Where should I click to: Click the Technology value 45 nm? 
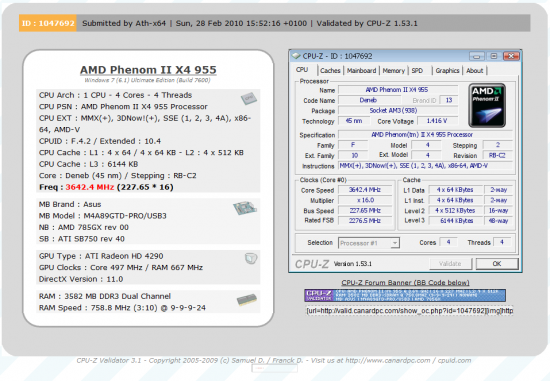click(x=354, y=121)
